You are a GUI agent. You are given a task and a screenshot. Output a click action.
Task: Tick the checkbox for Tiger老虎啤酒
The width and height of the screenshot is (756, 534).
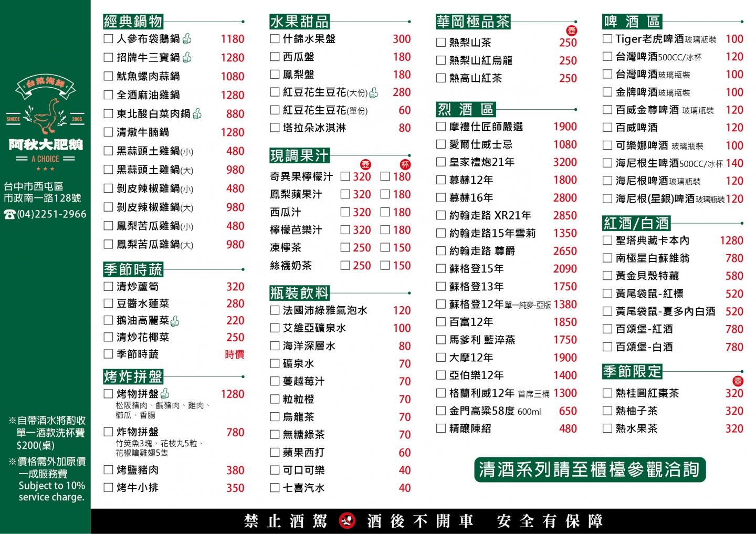[x=607, y=39]
